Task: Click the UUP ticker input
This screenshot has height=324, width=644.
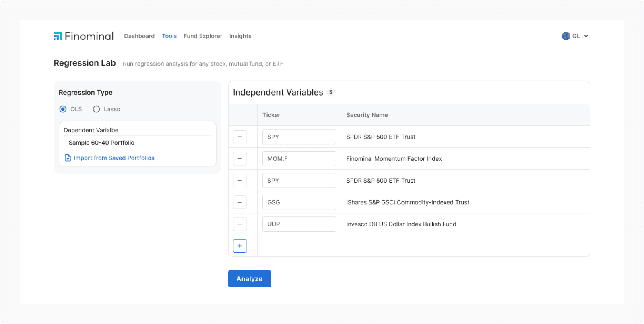Action: pos(299,224)
